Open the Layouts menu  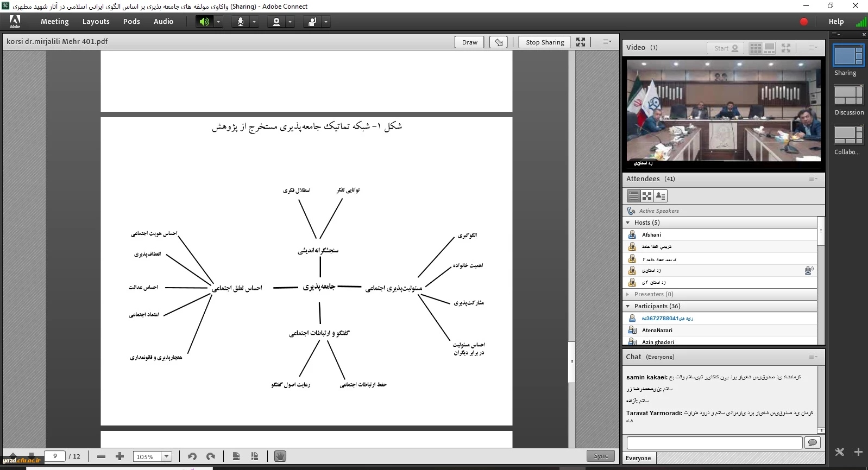[96, 22]
